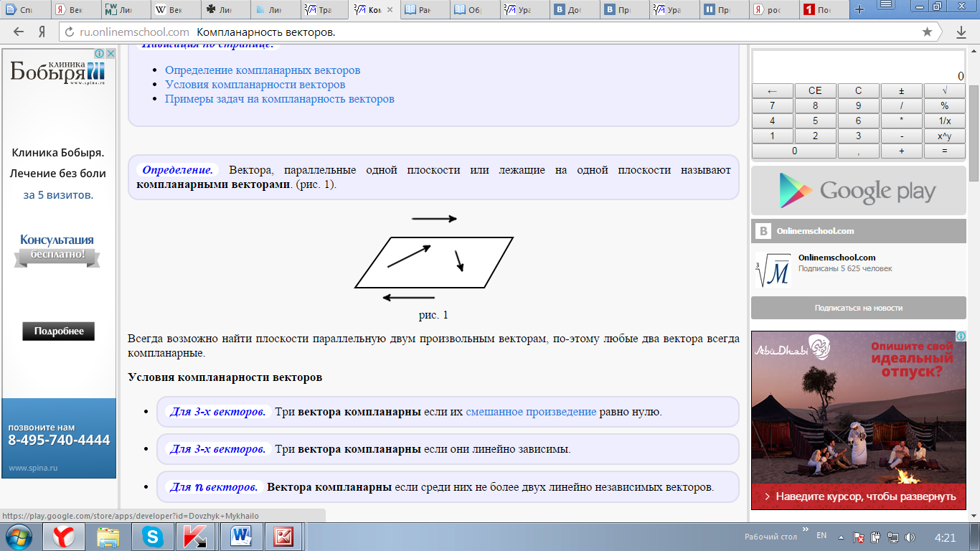Click the Action Center flag tray icon
This screenshot has height=551, width=980.
(858, 537)
